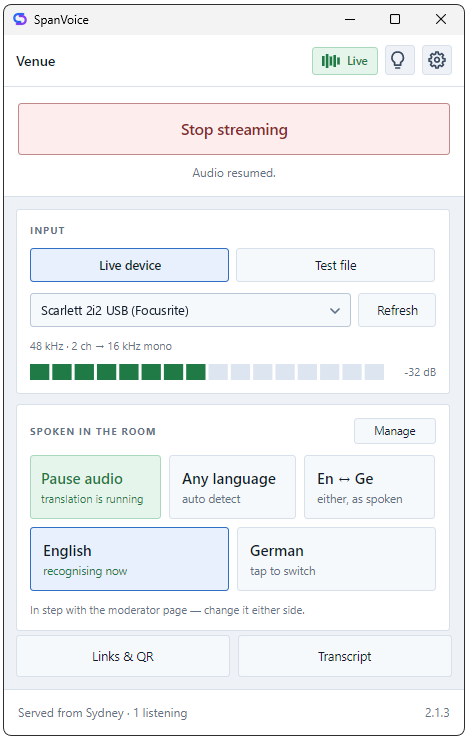Click version number 2.1.3
Image resolution: width=468 pixels, height=740 pixels.
[437, 713]
